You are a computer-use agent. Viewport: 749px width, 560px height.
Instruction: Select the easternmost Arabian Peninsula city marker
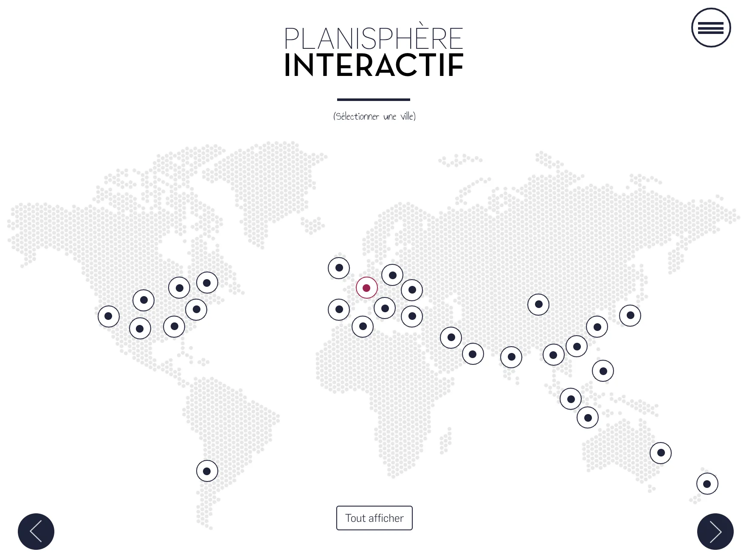click(473, 354)
